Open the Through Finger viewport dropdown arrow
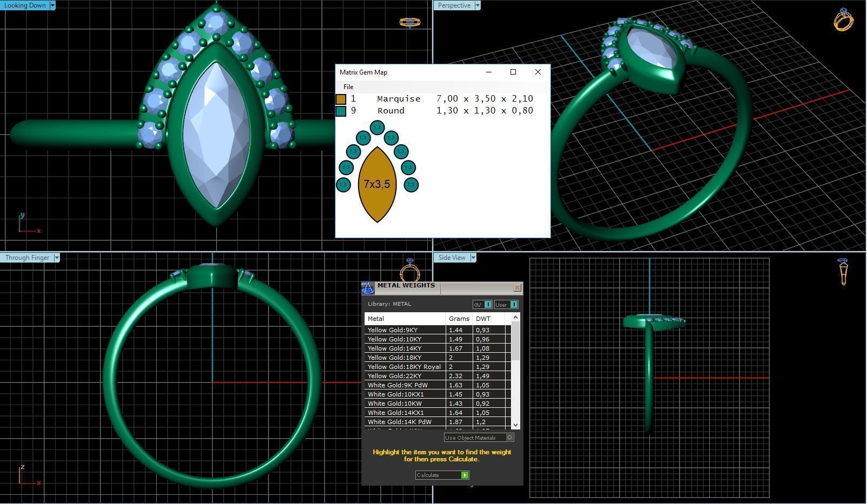 point(56,258)
